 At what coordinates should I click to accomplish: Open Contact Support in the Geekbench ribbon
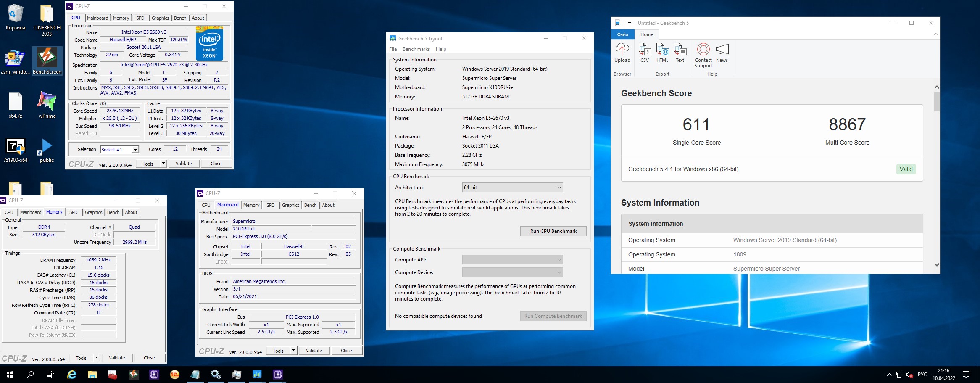pyautogui.click(x=703, y=55)
